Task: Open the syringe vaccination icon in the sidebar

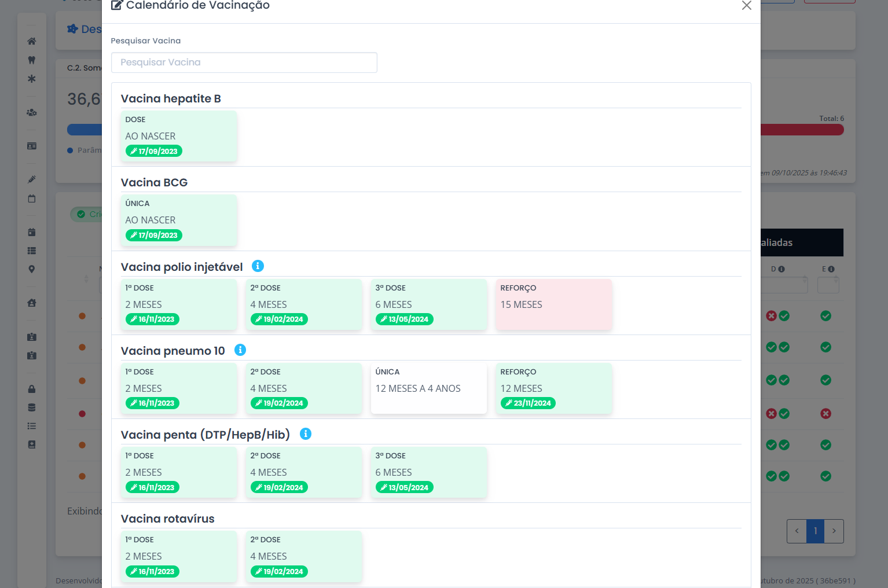Action: click(x=32, y=179)
